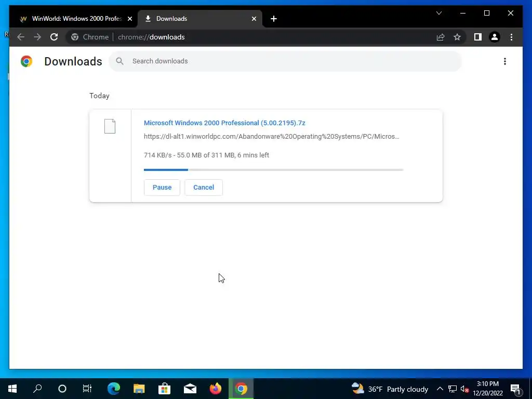Open Cortana from the taskbar
The height and width of the screenshot is (399, 532).
pos(62,389)
